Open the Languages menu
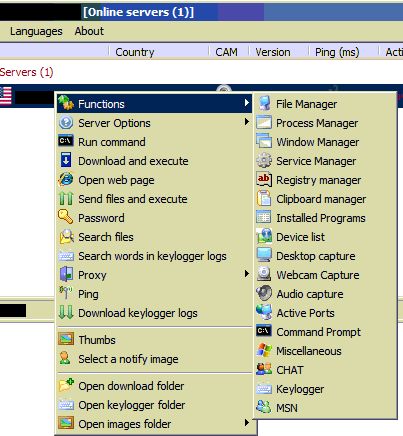Image resolution: width=403 pixels, height=436 pixels. 36,31
